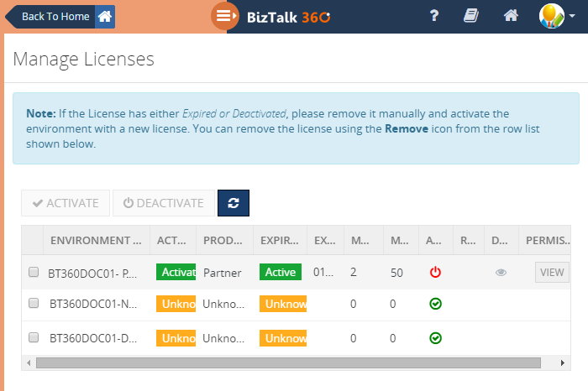The image size is (588, 391).
Task: Click the green Active expiry badge
Action: 281,272
